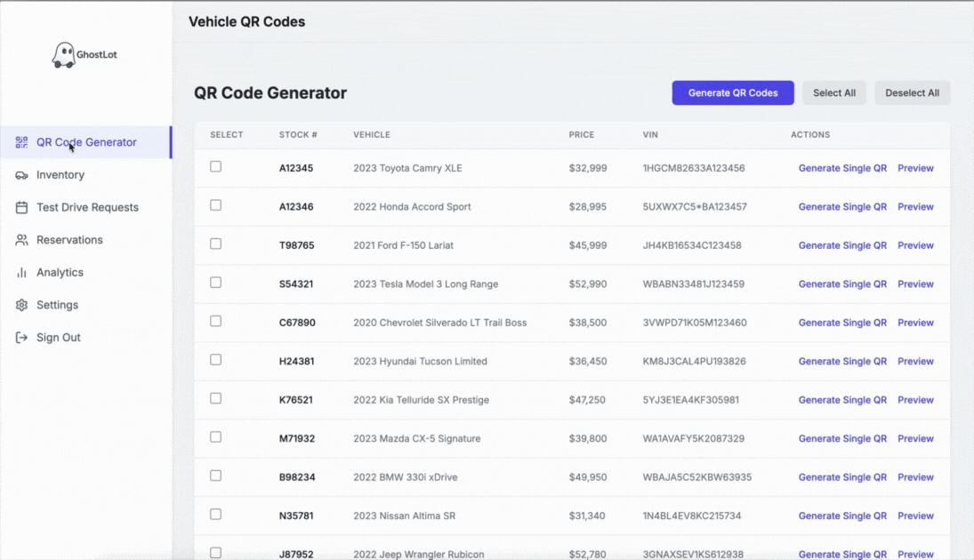This screenshot has height=560, width=974.
Task: Click the Test Drive Requests calendar icon
Action: coord(21,207)
